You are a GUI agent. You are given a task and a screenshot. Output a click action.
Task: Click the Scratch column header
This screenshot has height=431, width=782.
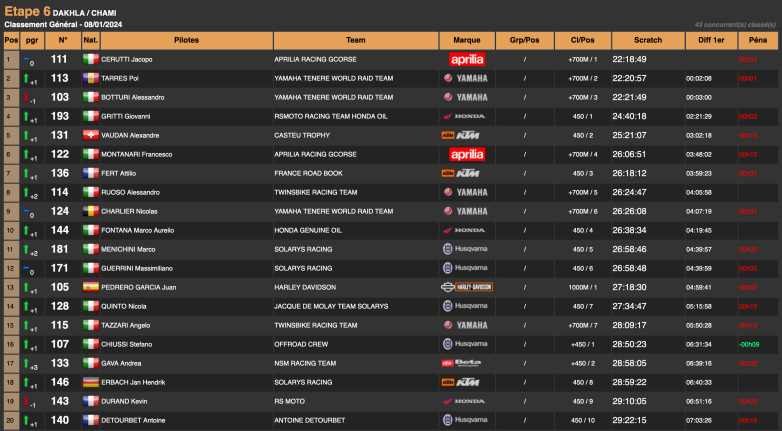click(x=648, y=40)
